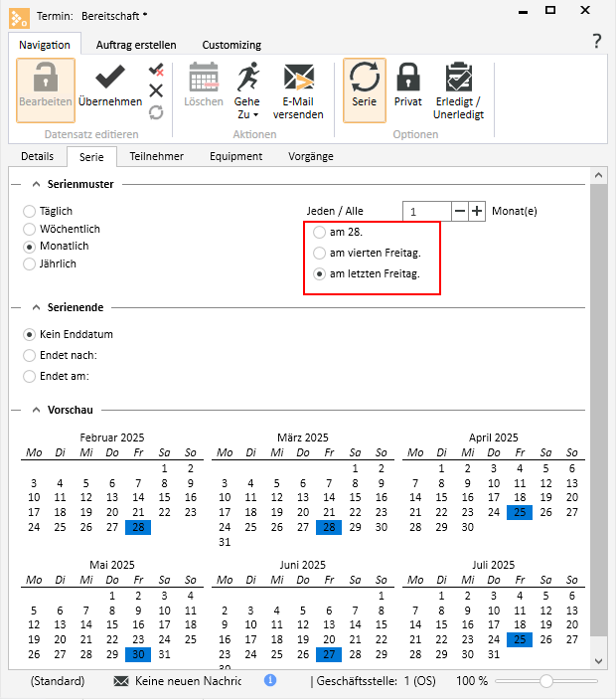This screenshot has height=700, width=616.
Task: Click the application logo in the title bar
Action: (19, 18)
